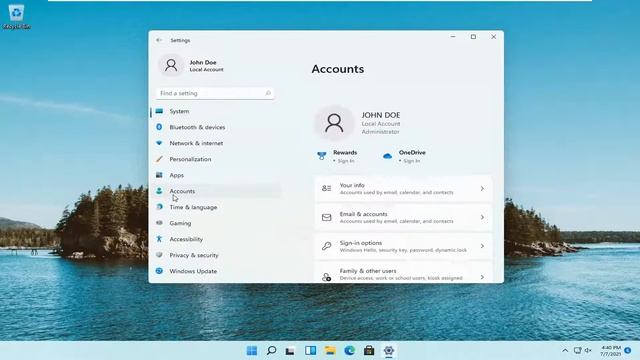This screenshot has height=360, width=640.
Task: Click the Wi-Fi icon beside Network & internet
Action: (x=159, y=143)
